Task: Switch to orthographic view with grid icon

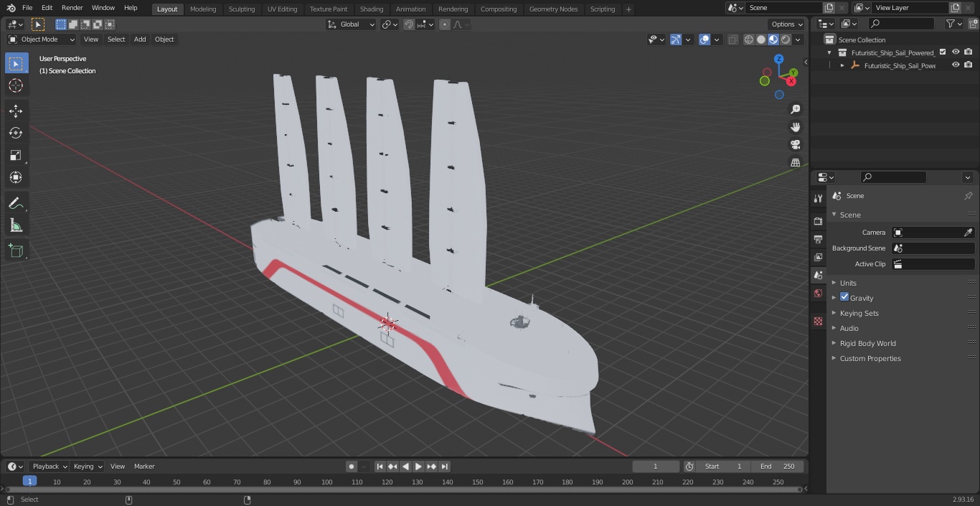Action: tap(795, 163)
